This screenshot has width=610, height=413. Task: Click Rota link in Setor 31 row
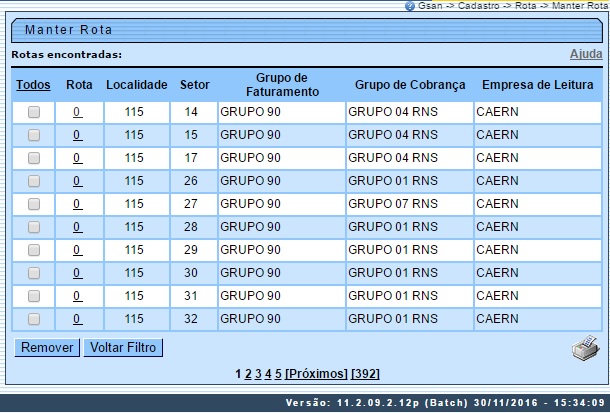pyautogui.click(x=77, y=296)
